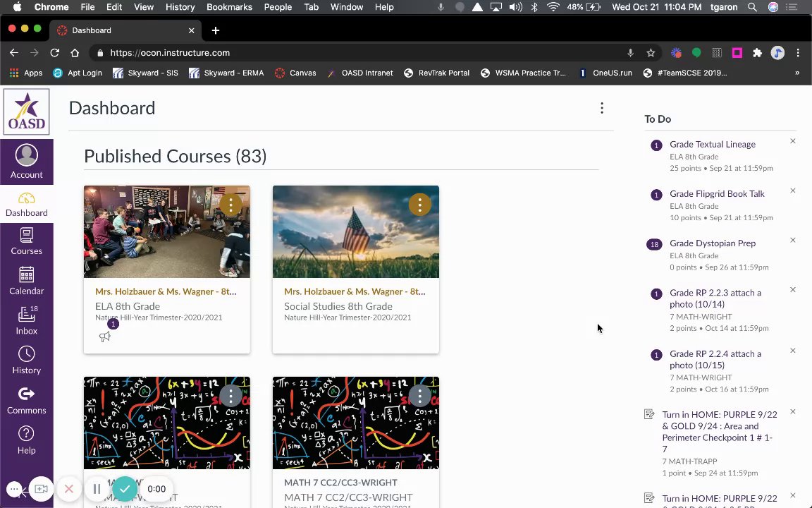Viewport: 812px width, 508px height.
Task: Open the Account menu in Canvas sidebar
Action: click(26, 162)
